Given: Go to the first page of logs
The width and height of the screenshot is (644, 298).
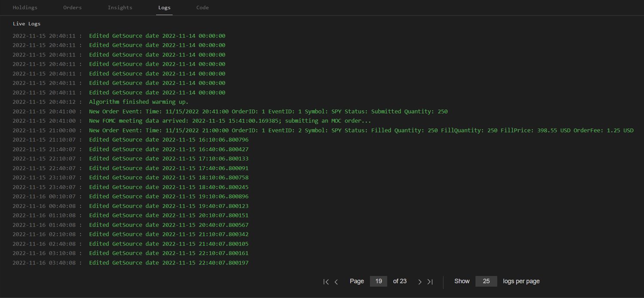Looking at the screenshot, I should pyautogui.click(x=326, y=282).
